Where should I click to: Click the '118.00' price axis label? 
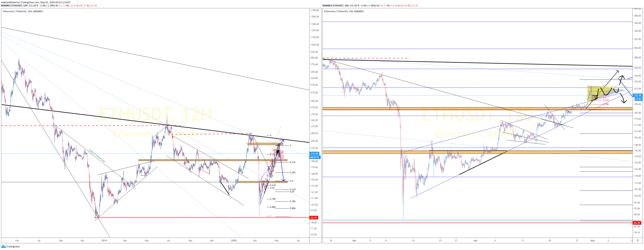pos(637,176)
